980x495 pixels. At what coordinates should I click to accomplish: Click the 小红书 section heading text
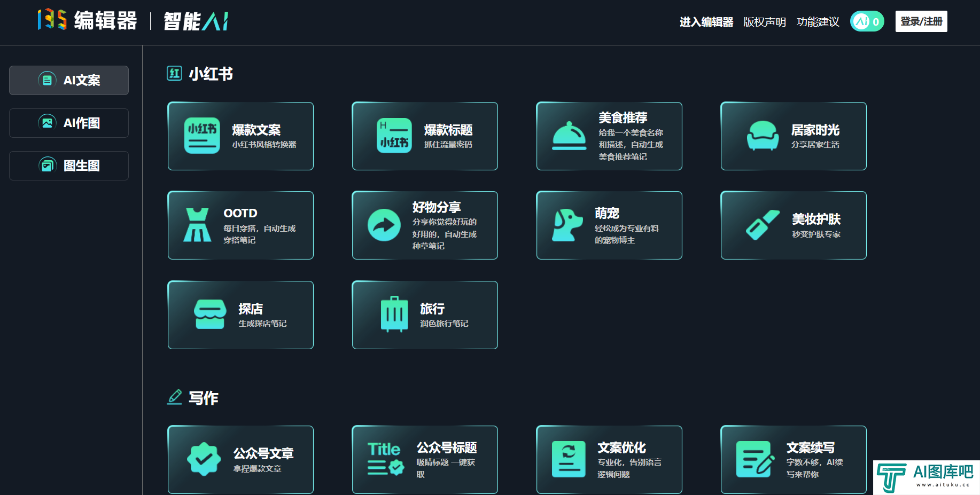tap(211, 74)
